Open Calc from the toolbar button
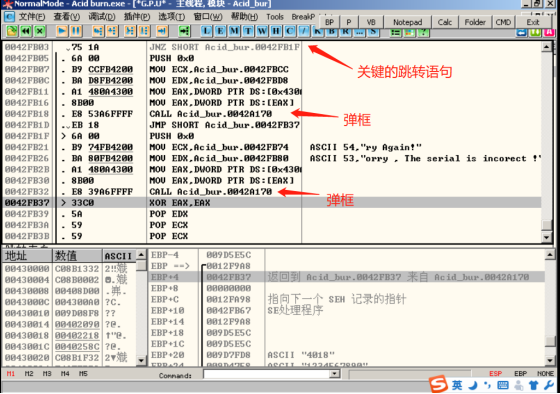The image size is (560, 394). pos(445,22)
